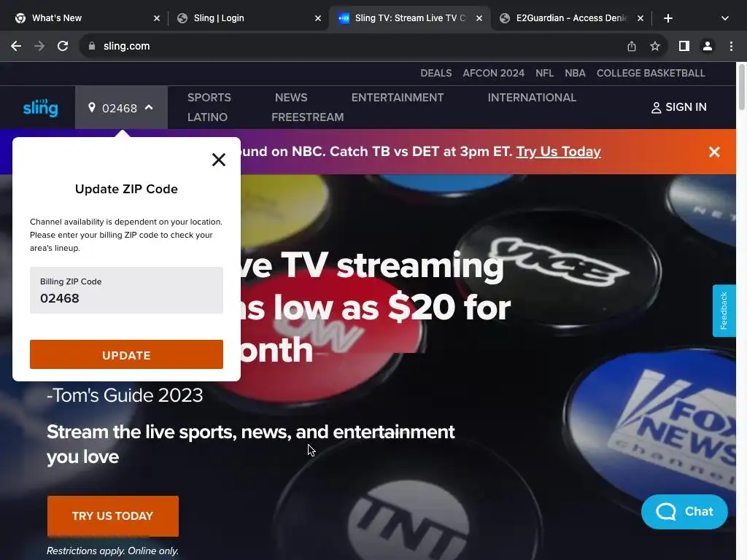
Task: Click the UPDATE button
Action: [x=126, y=354]
